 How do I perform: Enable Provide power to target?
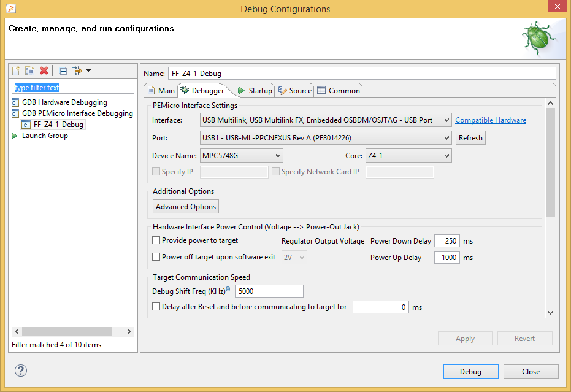157,240
